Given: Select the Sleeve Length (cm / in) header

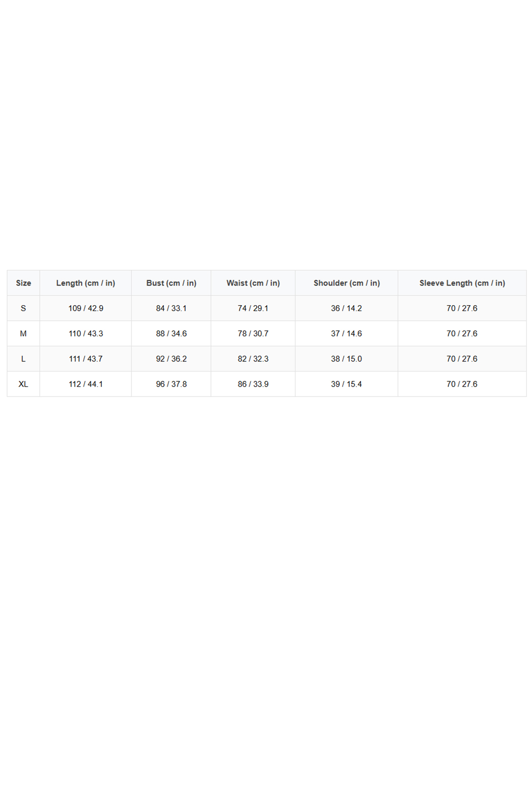Looking at the screenshot, I should click(x=462, y=283).
